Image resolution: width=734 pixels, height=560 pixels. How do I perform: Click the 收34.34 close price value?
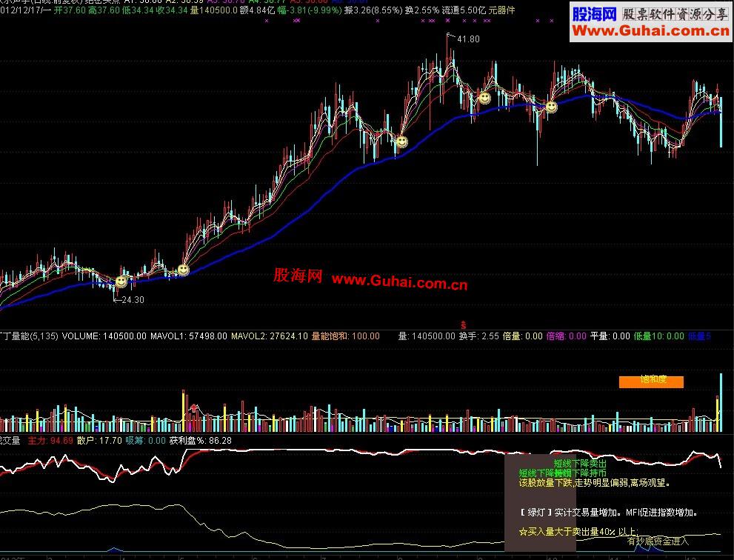[x=172, y=10]
